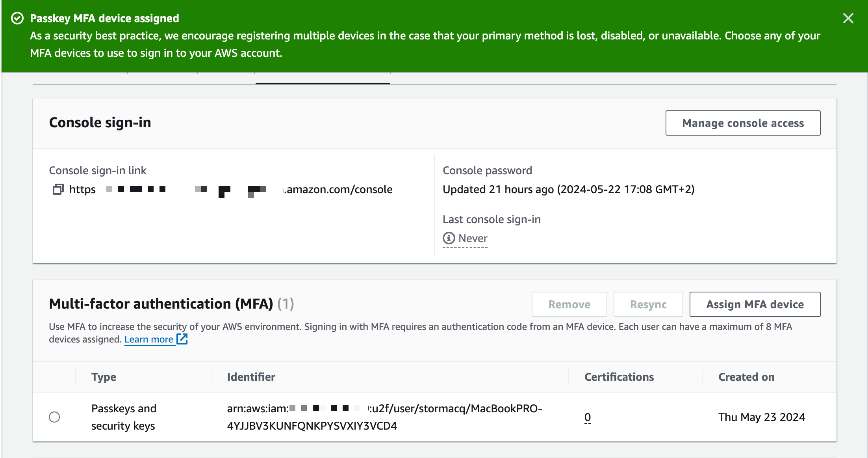Select the Passkeys and security keys radio button

coord(55,417)
